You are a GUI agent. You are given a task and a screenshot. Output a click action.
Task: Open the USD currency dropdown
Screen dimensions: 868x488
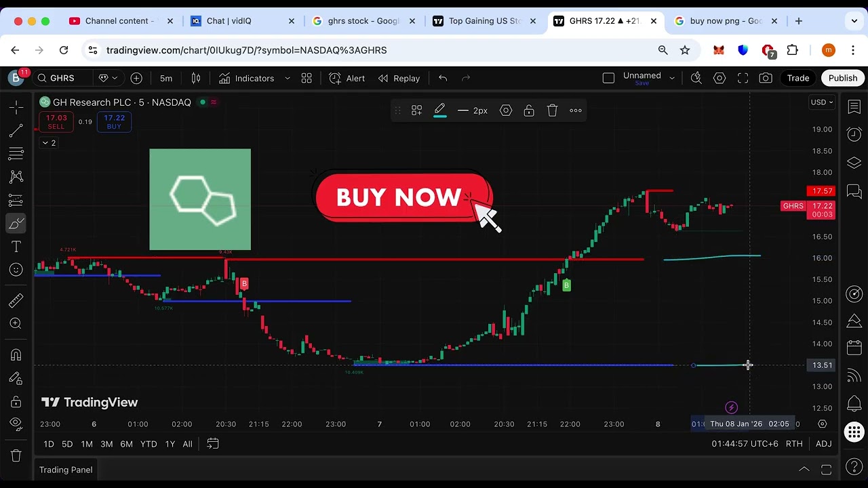click(x=822, y=102)
